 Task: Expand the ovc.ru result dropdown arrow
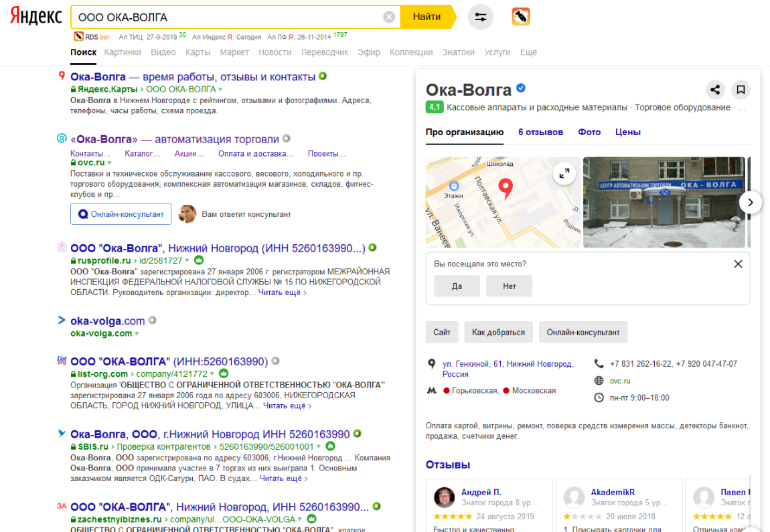pyautogui.click(x=110, y=163)
